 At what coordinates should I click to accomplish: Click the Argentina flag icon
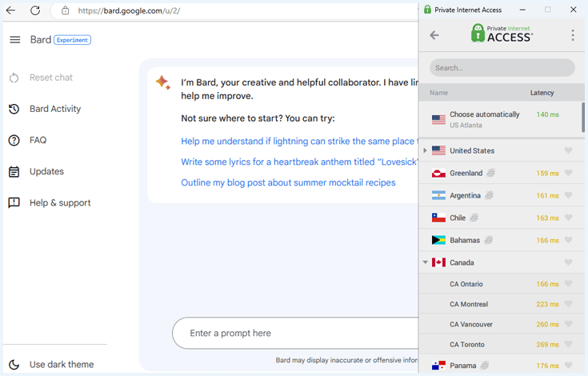438,195
